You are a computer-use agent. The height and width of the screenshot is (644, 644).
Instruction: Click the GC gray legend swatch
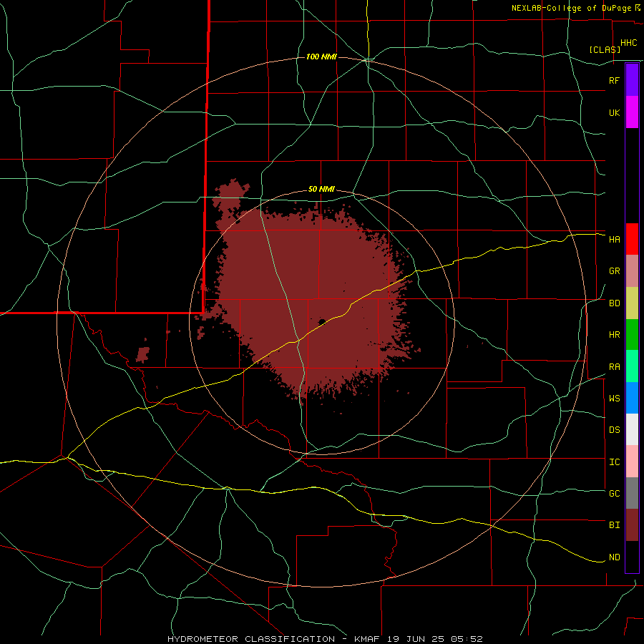[632, 493]
